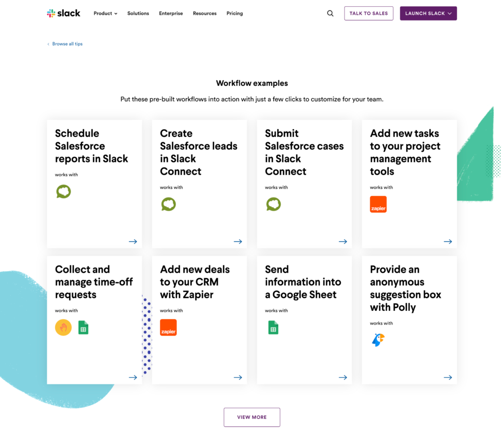Click the arrow on Provide an anonymous suggestion box card
This screenshot has height=442, width=504.
point(447,377)
